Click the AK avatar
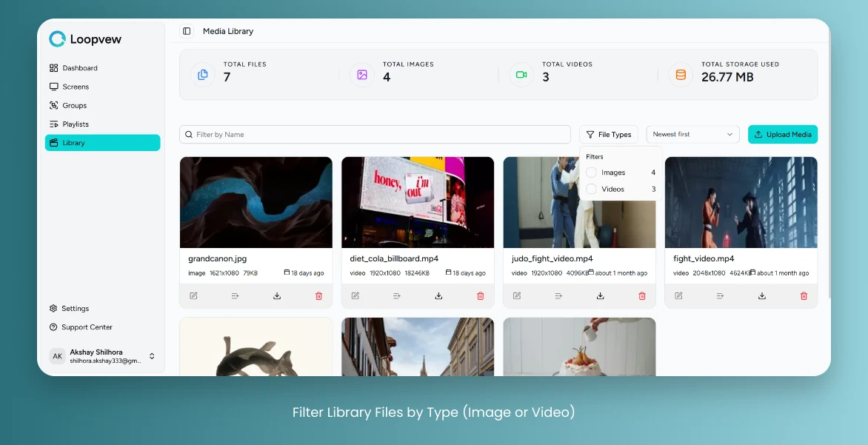 pyautogui.click(x=57, y=356)
